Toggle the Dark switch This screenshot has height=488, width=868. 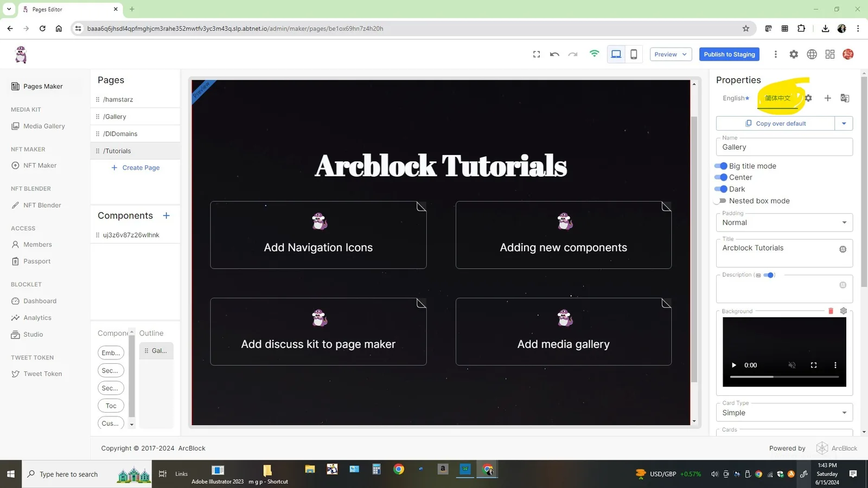[721, 189]
